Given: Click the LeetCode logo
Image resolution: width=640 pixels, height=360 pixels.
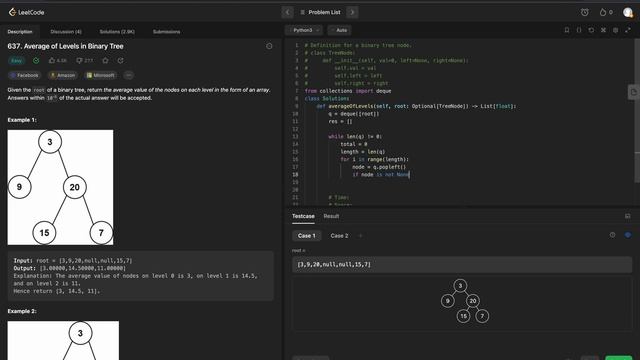Looking at the screenshot, I should click(27, 12).
